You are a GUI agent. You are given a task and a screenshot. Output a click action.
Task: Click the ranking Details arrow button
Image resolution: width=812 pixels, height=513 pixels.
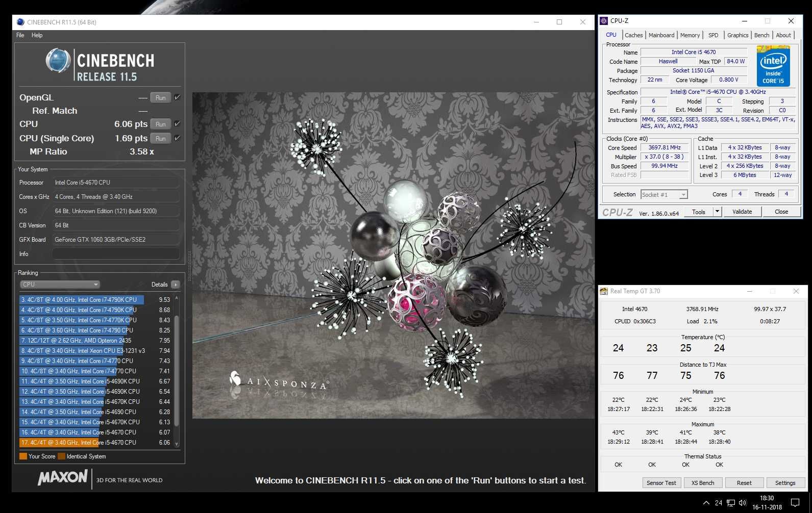coord(176,285)
